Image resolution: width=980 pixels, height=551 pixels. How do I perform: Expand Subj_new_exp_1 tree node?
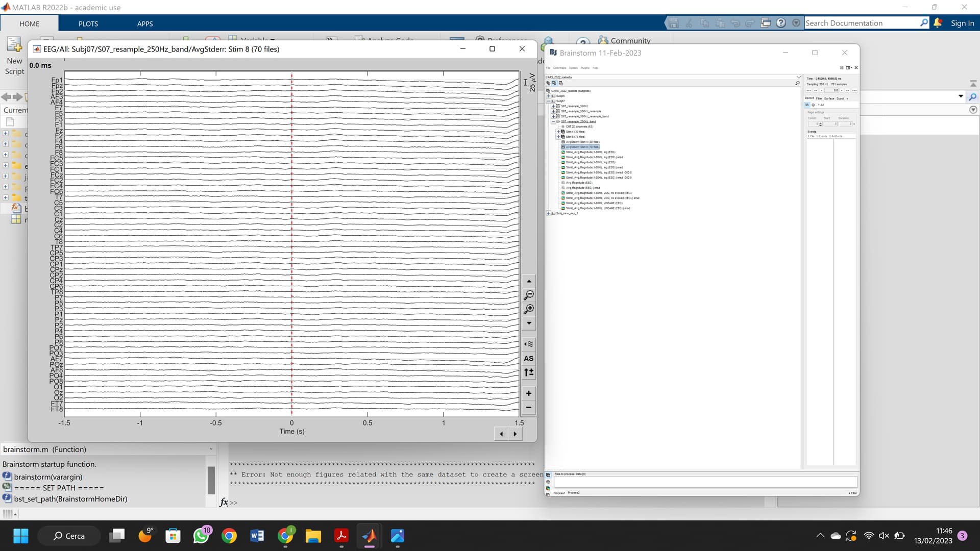549,213
